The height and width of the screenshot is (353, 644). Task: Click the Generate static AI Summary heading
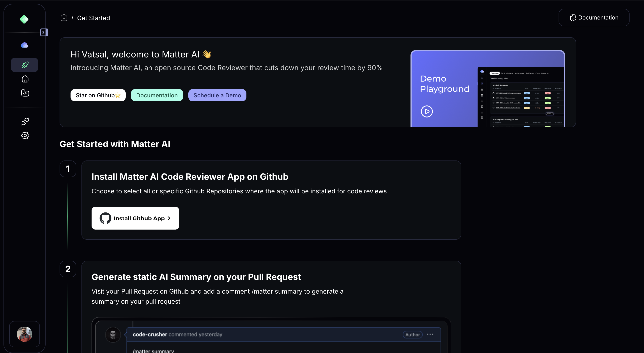[x=196, y=277]
